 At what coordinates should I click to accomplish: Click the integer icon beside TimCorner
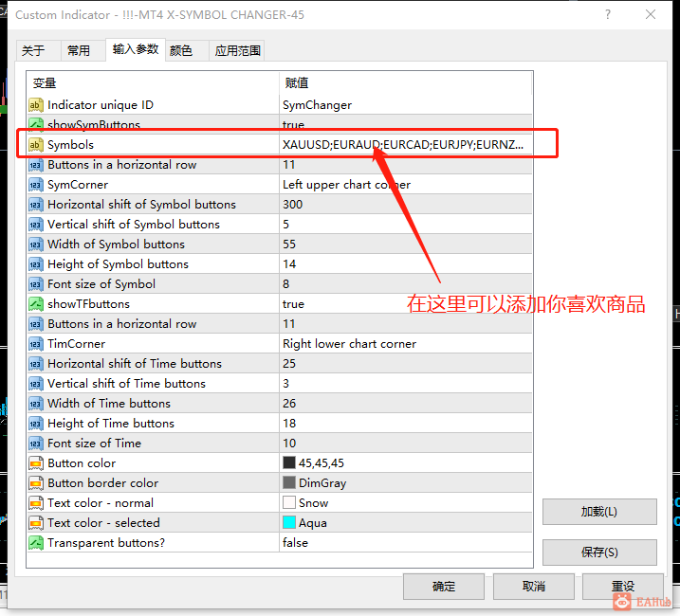(36, 344)
